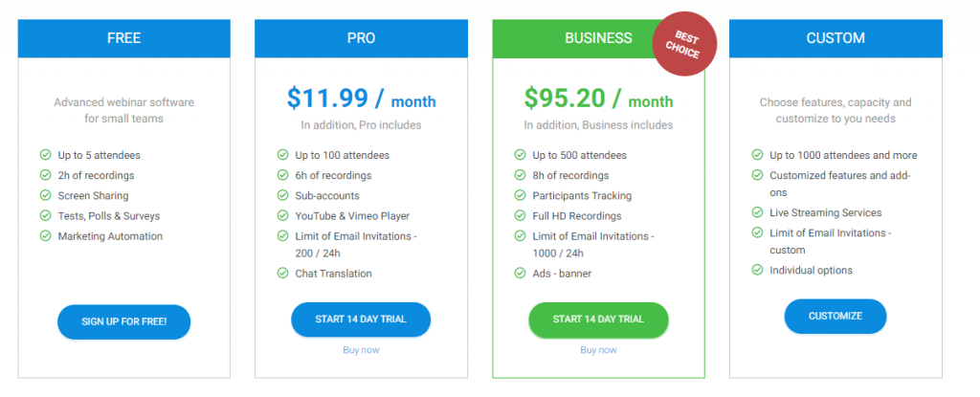Select the Custom plan header
This screenshot has height=397, width=980.
pos(835,38)
